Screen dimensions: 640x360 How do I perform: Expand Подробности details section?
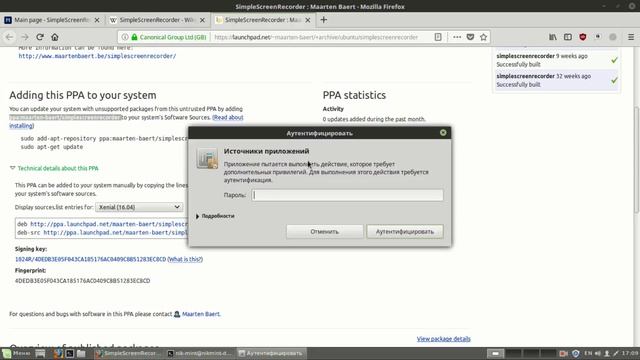[x=215, y=216]
